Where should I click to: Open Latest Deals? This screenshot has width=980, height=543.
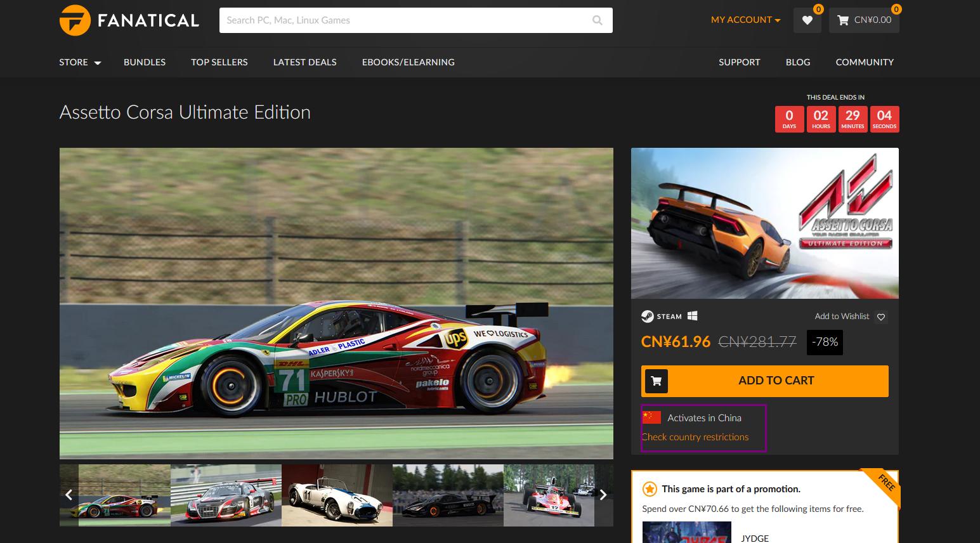click(305, 62)
